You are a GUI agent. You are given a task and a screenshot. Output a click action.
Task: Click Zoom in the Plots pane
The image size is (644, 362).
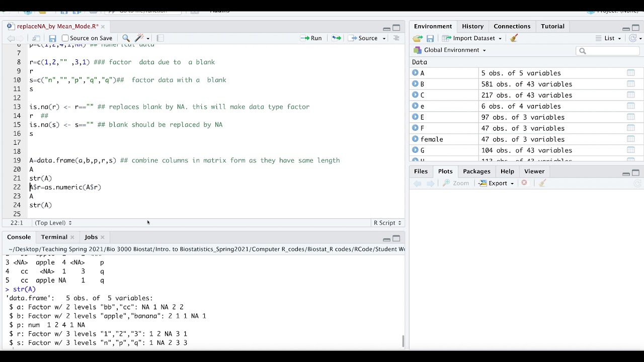coord(456,183)
